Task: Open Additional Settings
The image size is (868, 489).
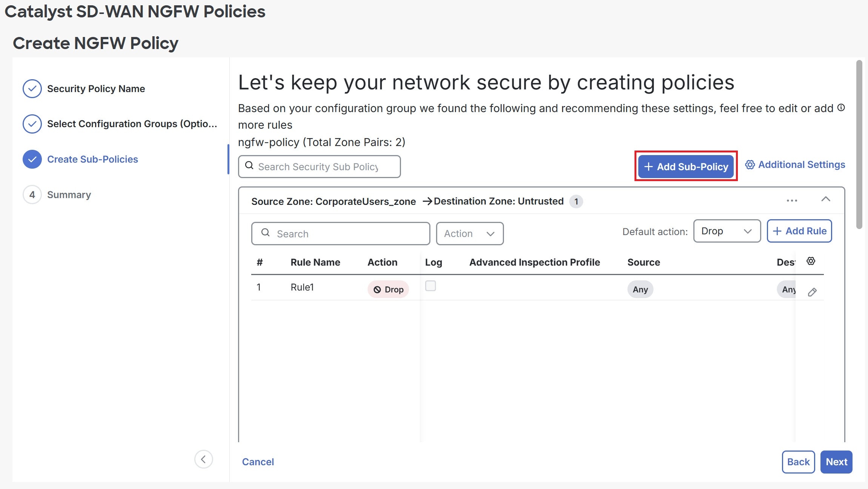Action: point(794,165)
